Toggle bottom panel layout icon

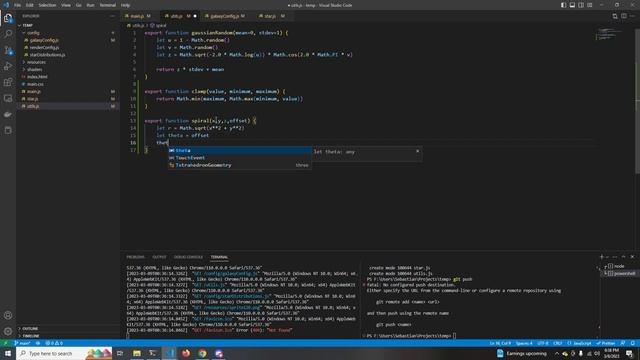[572, 5]
